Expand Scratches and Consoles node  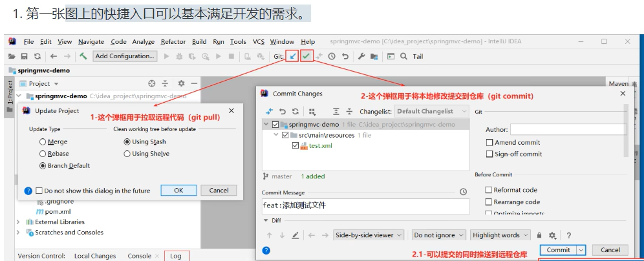tap(18, 233)
